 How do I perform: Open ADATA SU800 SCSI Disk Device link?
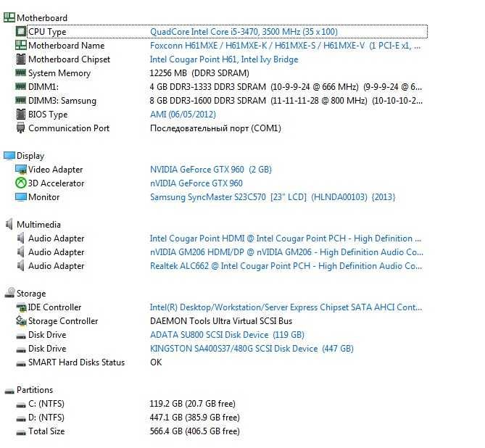point(227,335)
